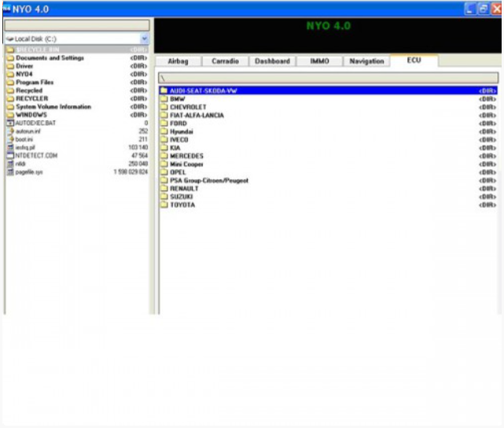Click the RECYCLER folder icon
The height and width of the screenshot is (428, 504).
click(10, 98)
